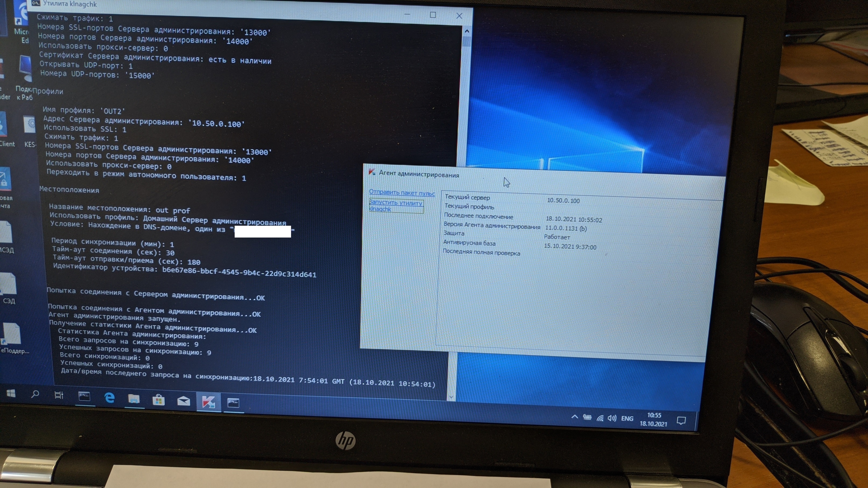The height and width of the screenshot is (488, 868).
Task: Maximize the klnagchk utility window
Action: 433,15
